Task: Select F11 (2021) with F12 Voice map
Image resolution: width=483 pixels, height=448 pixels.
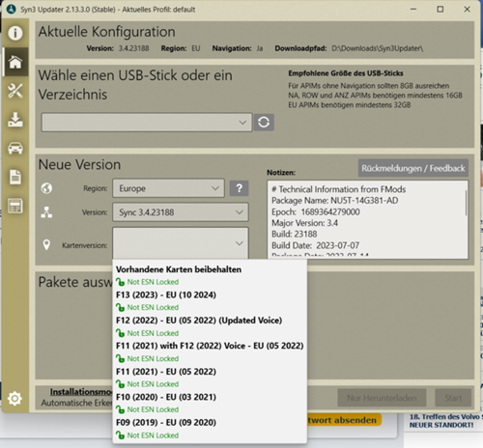Action: pyautogui.click(x=210, y=346)
